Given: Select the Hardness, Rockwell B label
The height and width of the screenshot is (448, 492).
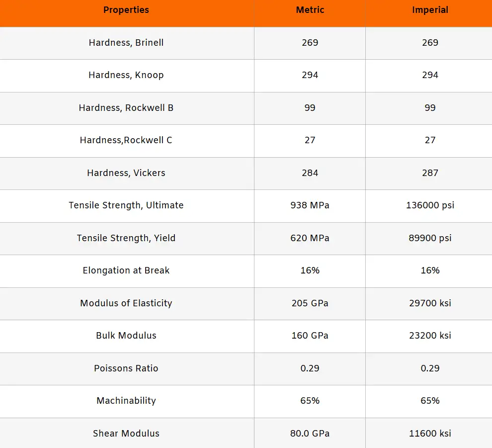Looking at the screenshot, I should [x=126, y=108].
